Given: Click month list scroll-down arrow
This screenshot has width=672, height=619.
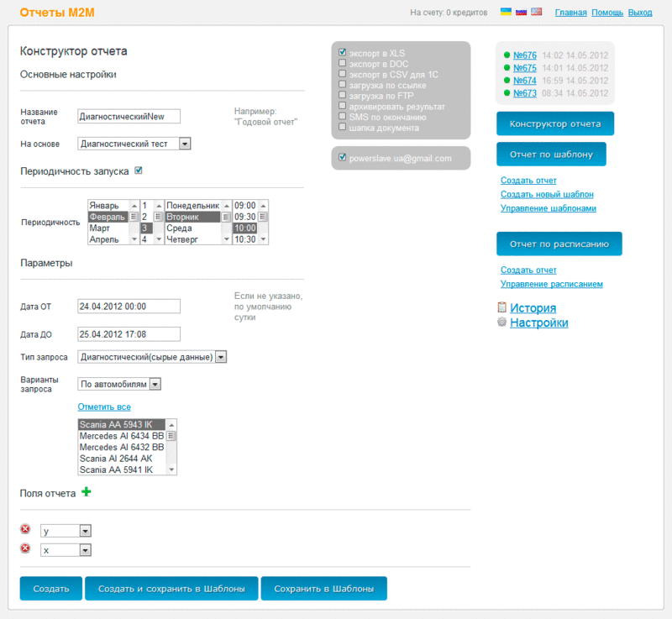Looking at the screenshot, I should point(134,239).
